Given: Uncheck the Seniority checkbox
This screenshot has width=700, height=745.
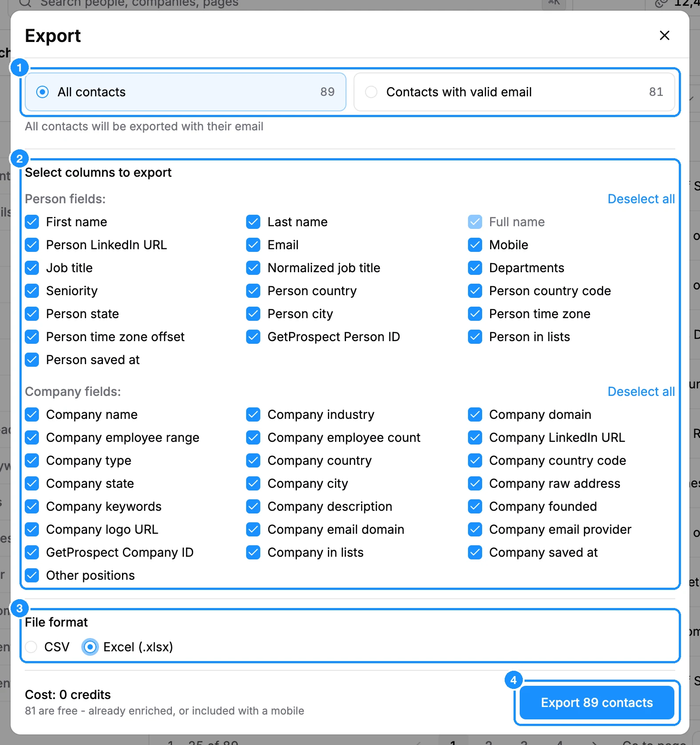Looking at the screenshot, I should pyautogui.click(x=32, y=291).
